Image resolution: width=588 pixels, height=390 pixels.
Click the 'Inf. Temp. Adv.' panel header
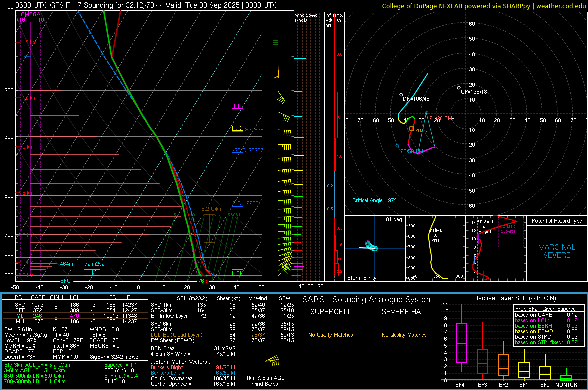pos(334,20)
